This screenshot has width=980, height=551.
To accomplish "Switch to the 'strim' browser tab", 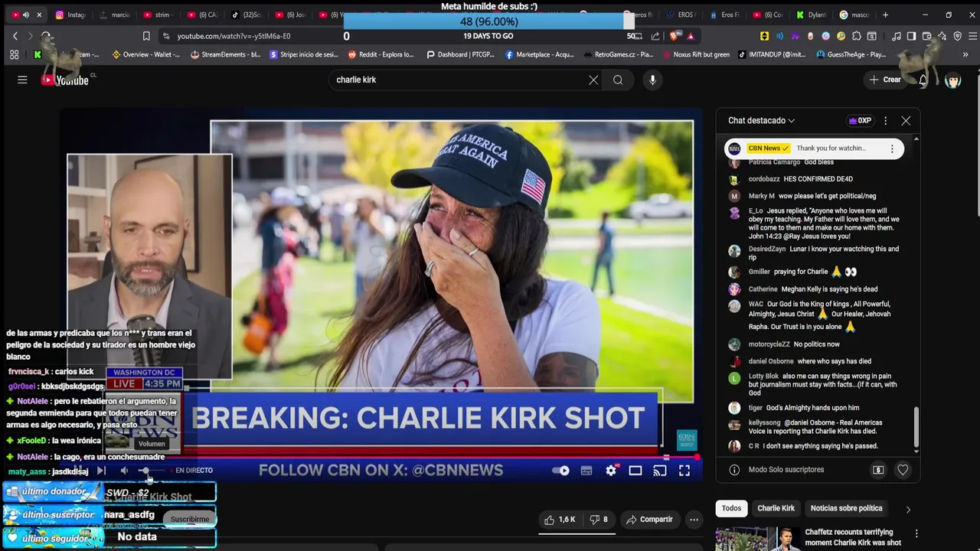I will tap(161, 15).
